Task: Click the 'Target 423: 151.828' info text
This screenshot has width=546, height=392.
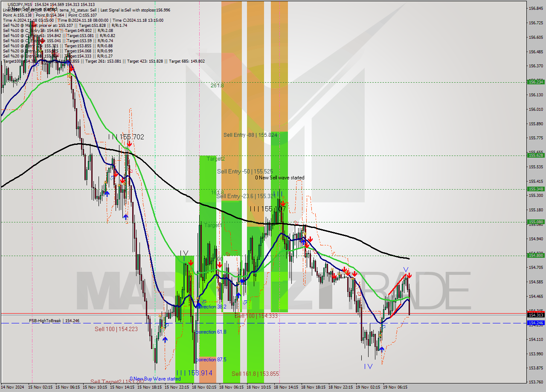Action: pos(145,61)
